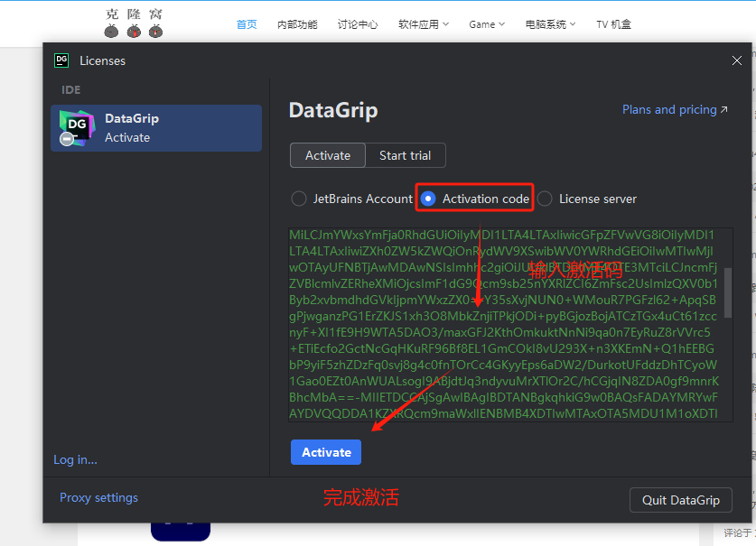Open 首页 in the website nav
Image resolution: width=756 pixels, height=546 pixels.
(247, 24)
